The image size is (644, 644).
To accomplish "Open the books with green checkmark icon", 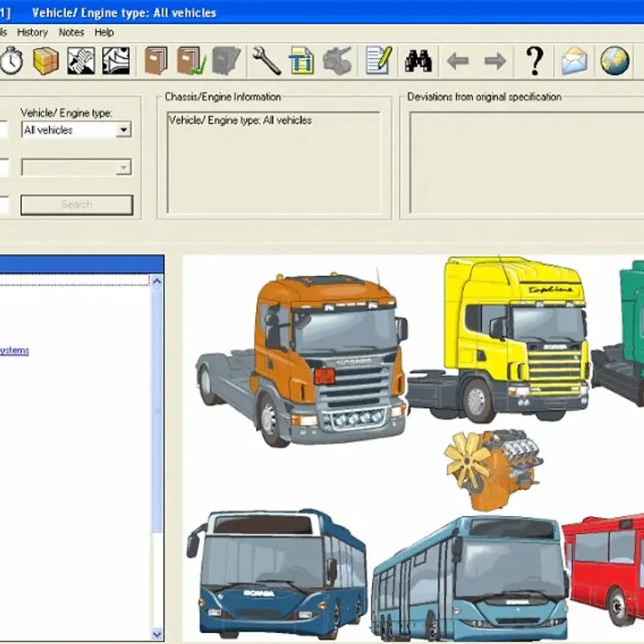I will [x=192, y=61].
